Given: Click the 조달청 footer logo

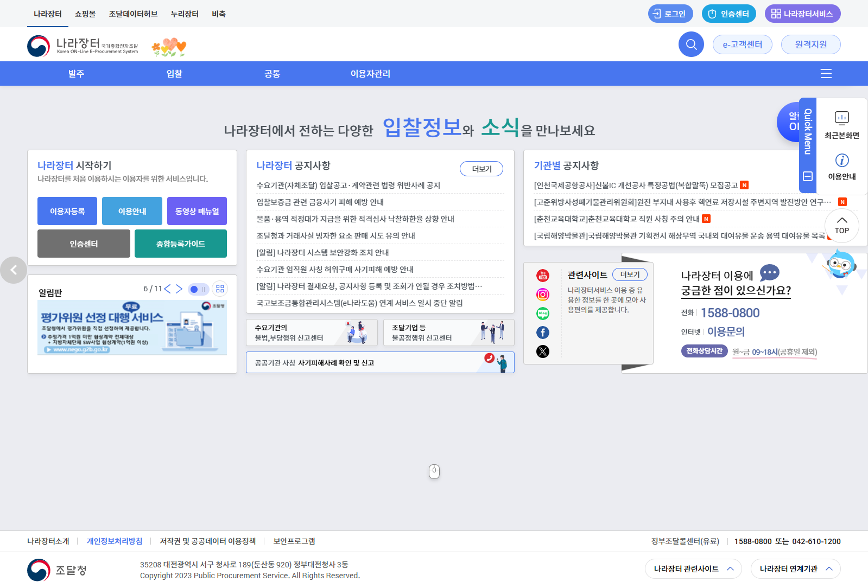Looking at the screenshot, I should (x=57, y=570).
